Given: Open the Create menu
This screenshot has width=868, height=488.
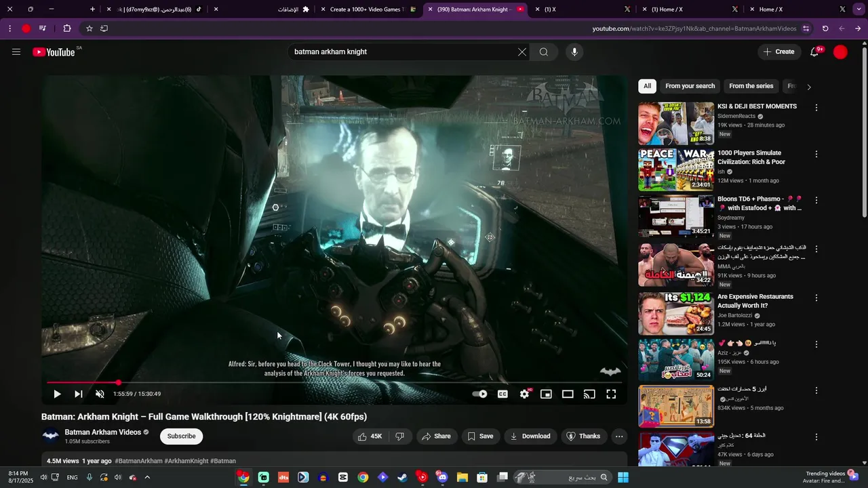Looking at the screenshot, I should coord(778,52).
